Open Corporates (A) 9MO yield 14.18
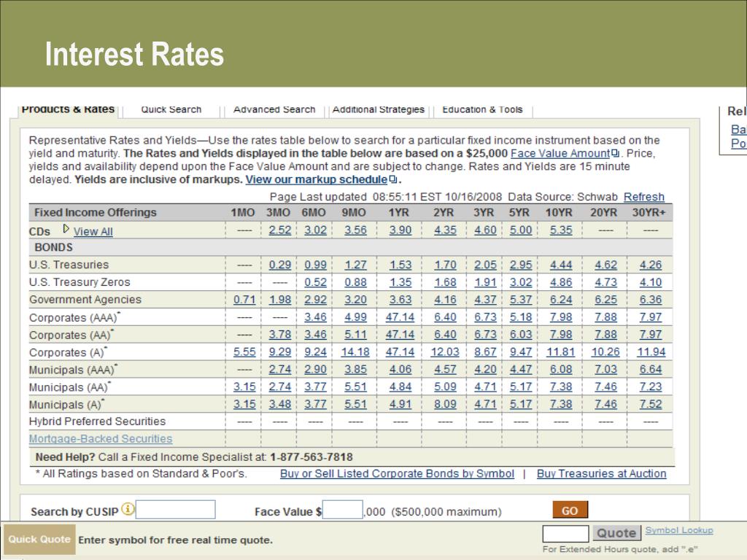747x560 pixels. (355, 352)
